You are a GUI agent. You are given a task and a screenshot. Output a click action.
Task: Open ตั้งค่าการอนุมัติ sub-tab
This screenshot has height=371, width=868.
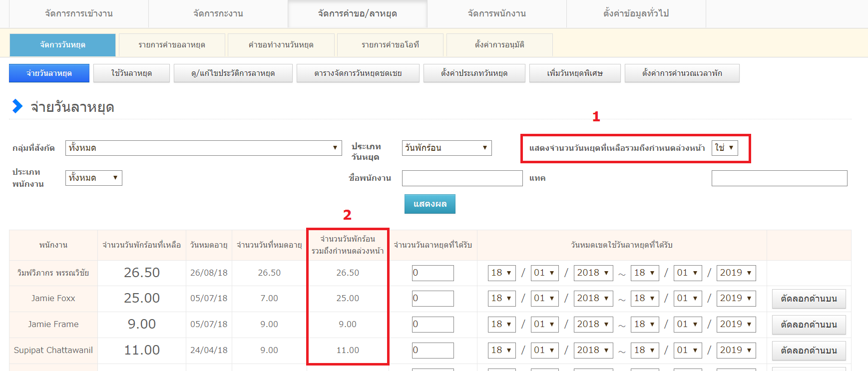[x=499, y=45]
